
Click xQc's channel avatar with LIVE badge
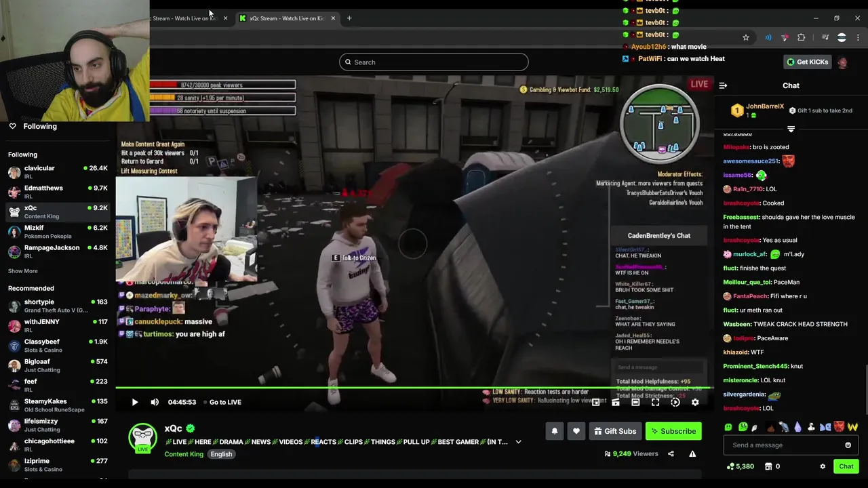(x=143, y=438)
